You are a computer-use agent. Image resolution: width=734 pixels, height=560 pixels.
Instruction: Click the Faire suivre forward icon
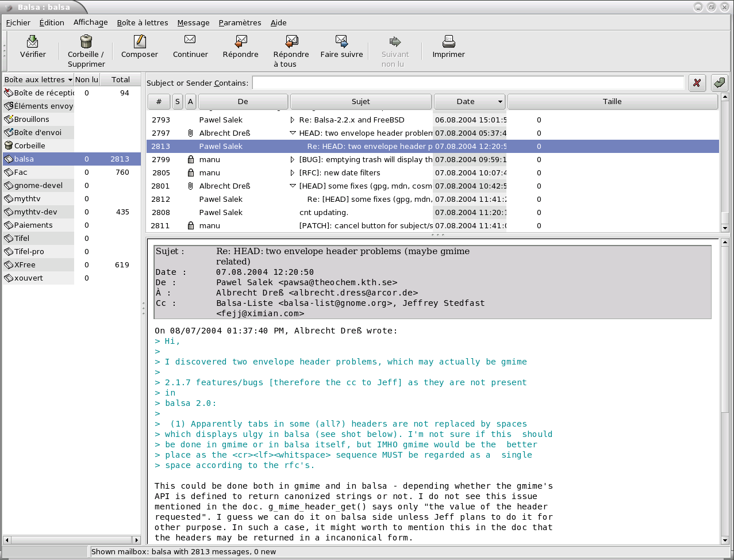(341, 41)
